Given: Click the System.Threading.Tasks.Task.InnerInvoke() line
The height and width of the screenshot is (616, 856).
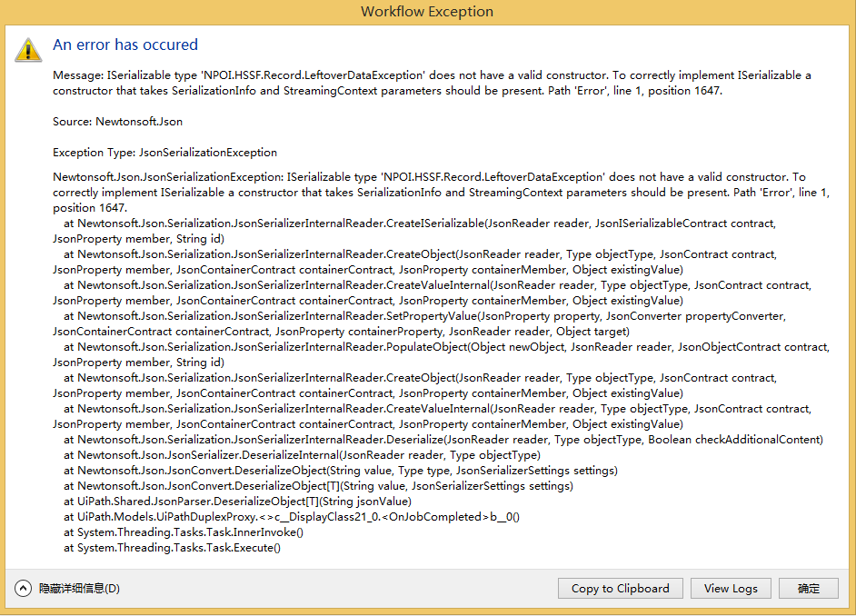Looking at the screenshot, I should 184,532.
